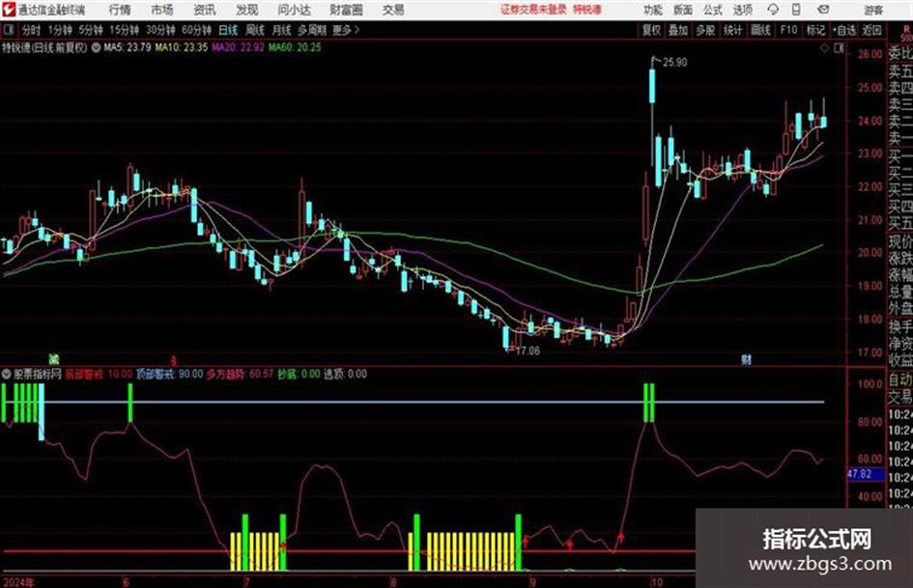Open the 问小达 menu
Image resolution: width=913 pixels, height=588 pixels.
coord(294,10)
